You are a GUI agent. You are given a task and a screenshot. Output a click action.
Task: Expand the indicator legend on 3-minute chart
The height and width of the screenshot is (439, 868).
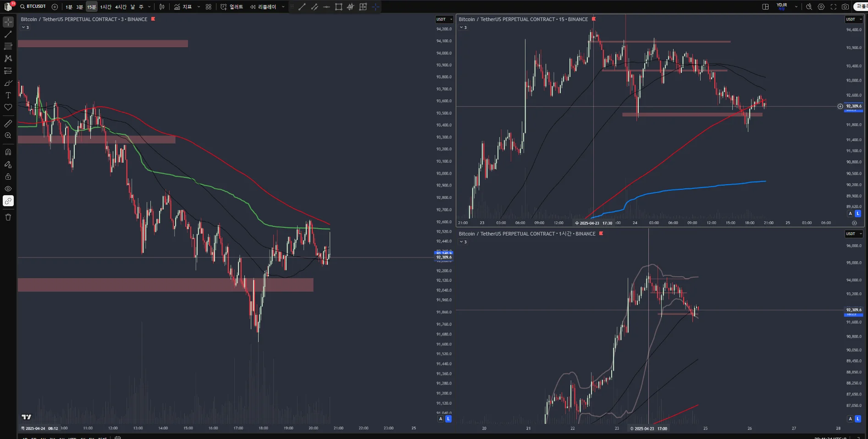(x=25, y=27)
